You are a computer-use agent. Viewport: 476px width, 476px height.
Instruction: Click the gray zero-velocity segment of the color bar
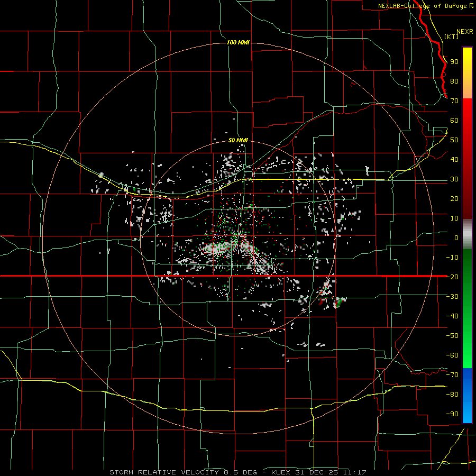point(467,234)
